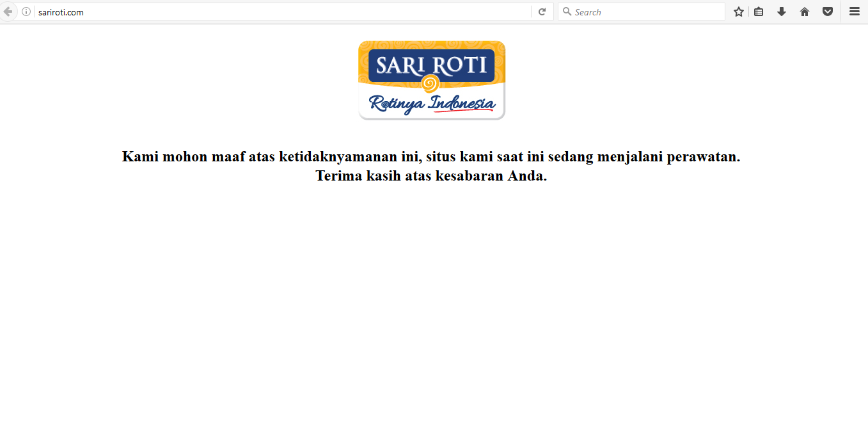Screen dimensions: 868x445
Task: Open the hamburger menu
Action: 855,12
